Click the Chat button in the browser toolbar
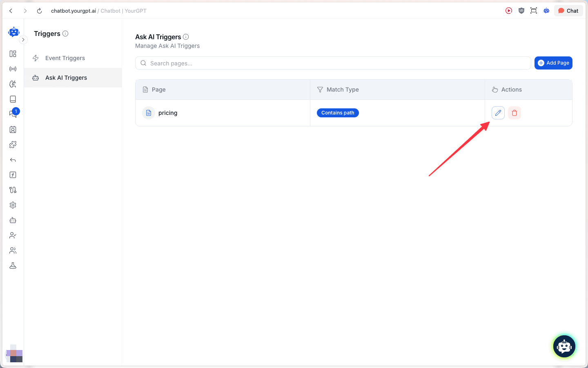Image resolution: width=588 pixels, height=368 pixels. click(568, 11)
